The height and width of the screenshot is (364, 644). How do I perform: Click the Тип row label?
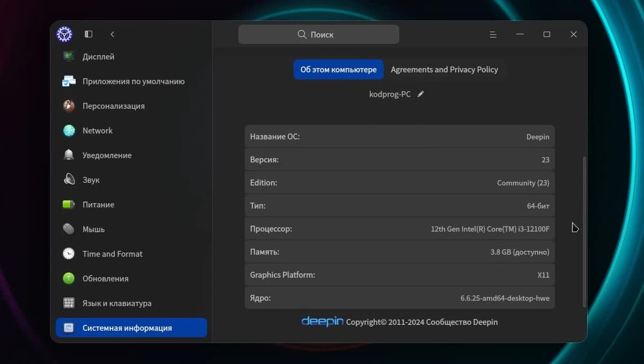click(x=258, y=205)
